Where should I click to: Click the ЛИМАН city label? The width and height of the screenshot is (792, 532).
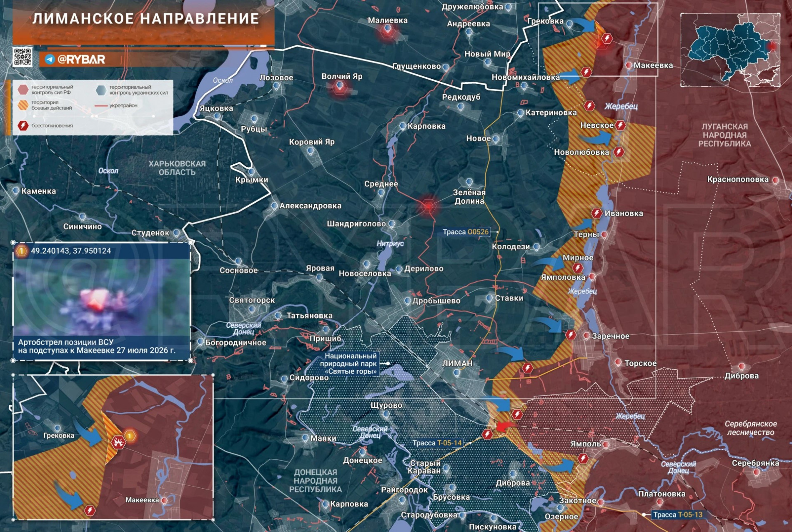click(x=457, y=363)
